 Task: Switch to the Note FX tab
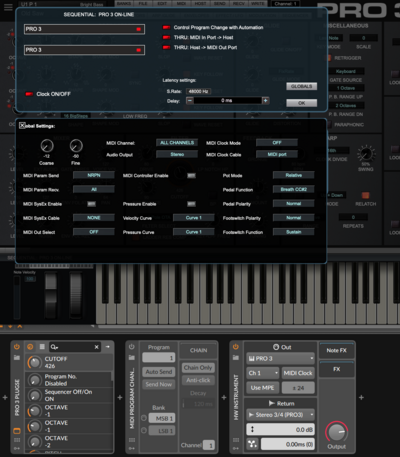(336, 350)
